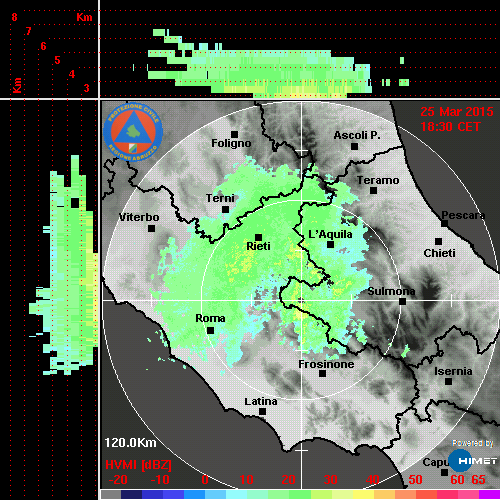This screenshot has width=500, height=500.
Task: Select the Frosinone city marker square
Action: point(322,374)
